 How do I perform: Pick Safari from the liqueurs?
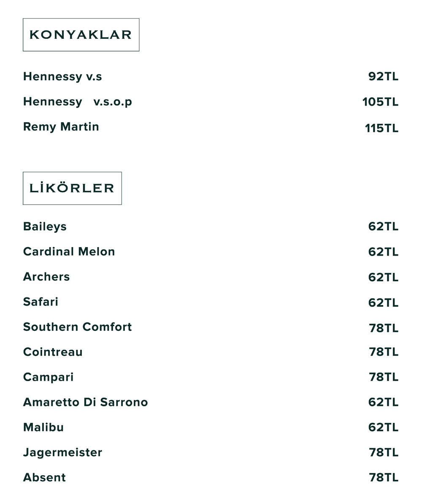41,302
